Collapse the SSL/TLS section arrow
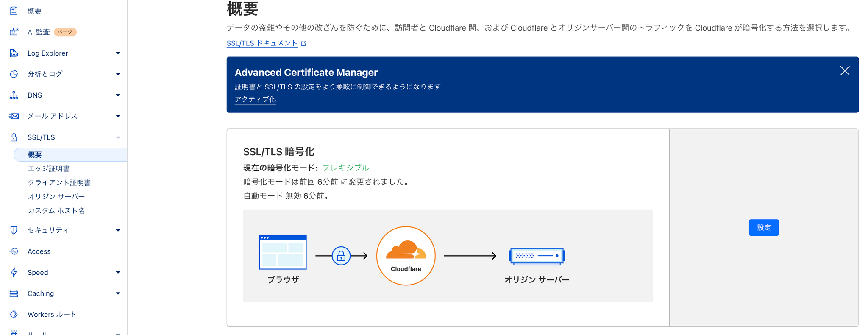This screenshot has height=335, width=868. click(118, 137)
